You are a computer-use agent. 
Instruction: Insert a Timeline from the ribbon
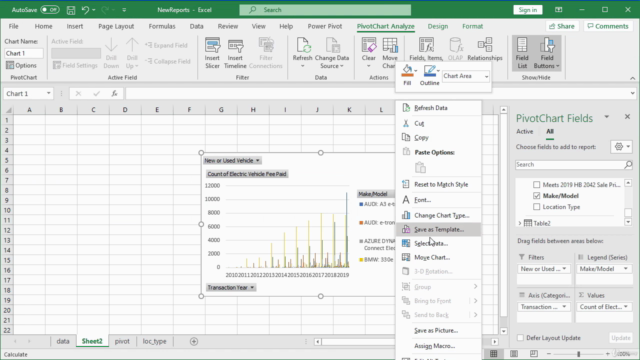[235, 53]
